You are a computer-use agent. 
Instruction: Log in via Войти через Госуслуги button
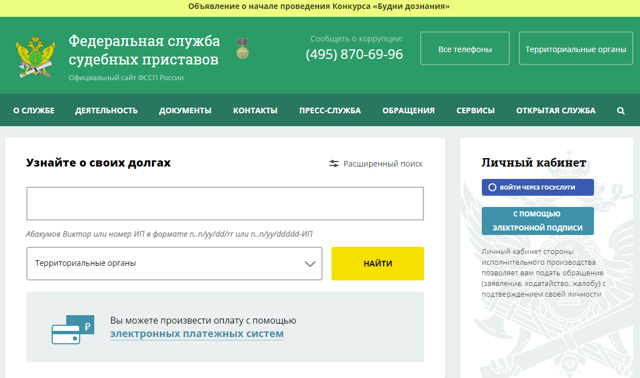pos(538,187)
